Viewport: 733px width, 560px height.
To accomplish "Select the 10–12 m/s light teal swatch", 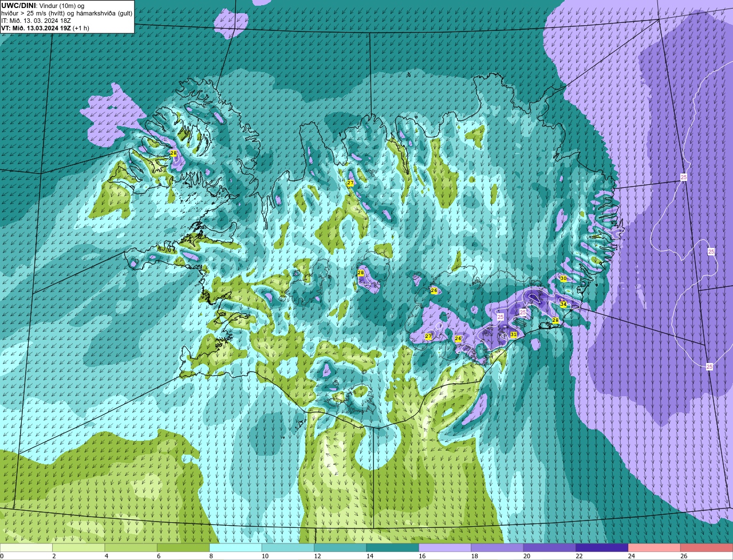I will [x=288, y=547].
